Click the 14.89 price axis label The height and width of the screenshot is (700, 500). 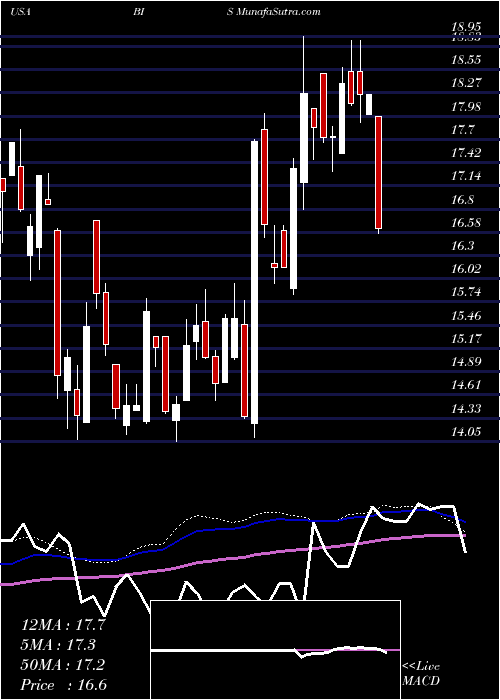466,362
